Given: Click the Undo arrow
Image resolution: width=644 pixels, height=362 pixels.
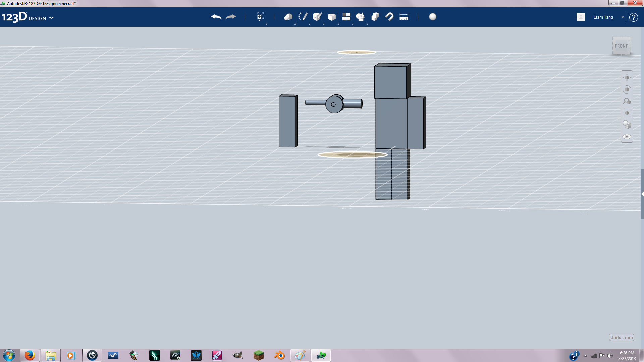Looking at the screenshot, I should click(216, 17).
